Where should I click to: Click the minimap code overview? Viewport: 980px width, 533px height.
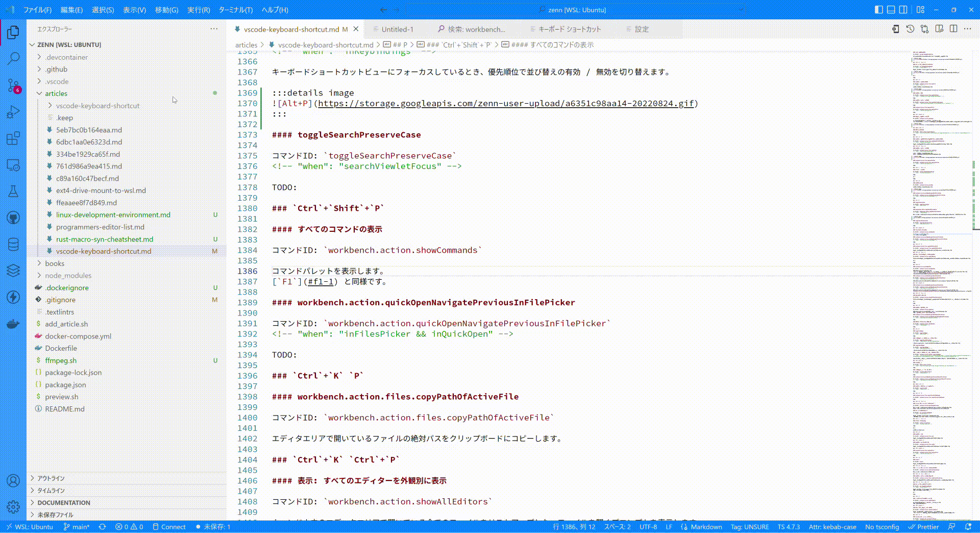(x=941, y=285)
